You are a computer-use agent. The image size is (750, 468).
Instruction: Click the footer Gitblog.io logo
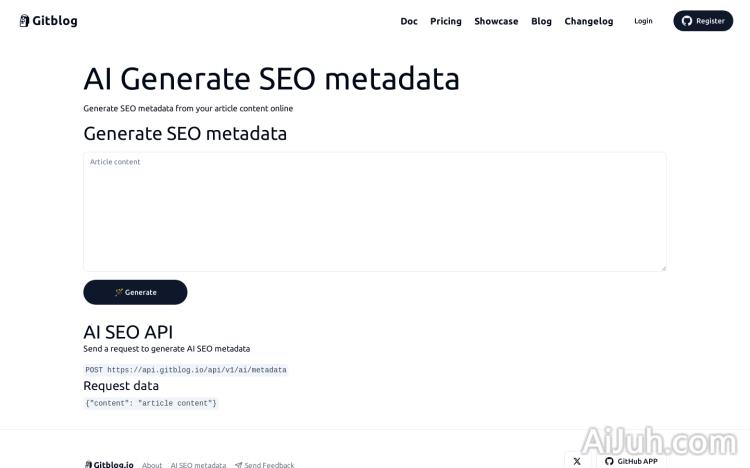point(109,464)
